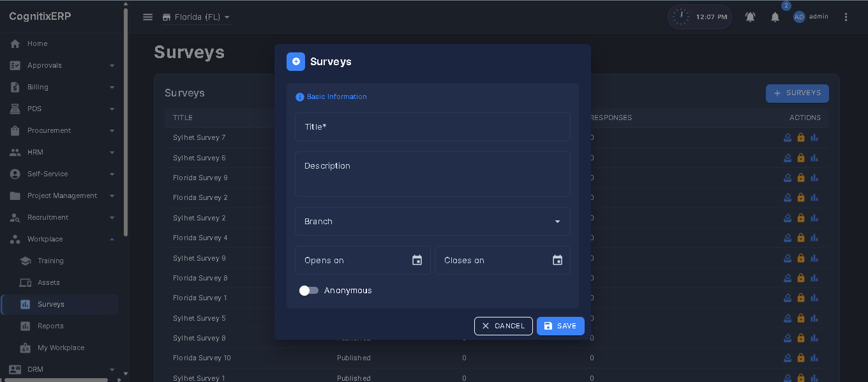
Task: Click the Sylhet Survey 7 row title
Action: [199, 137]
